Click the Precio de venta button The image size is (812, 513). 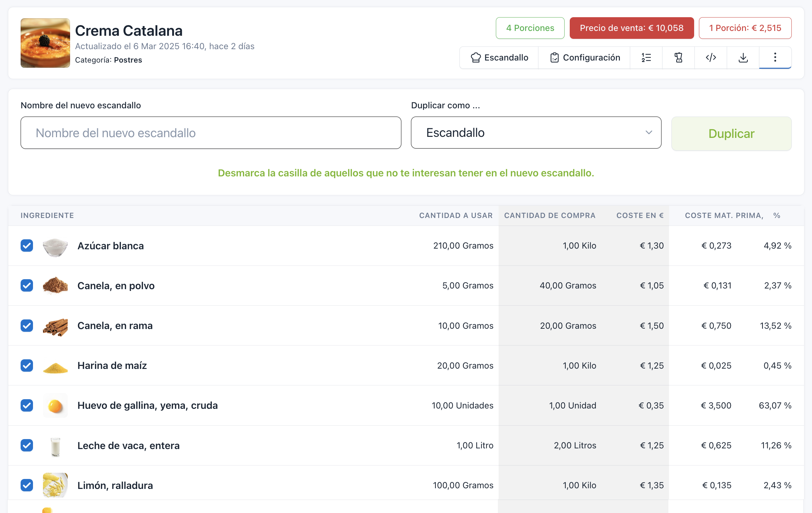[x=632, y=28]
